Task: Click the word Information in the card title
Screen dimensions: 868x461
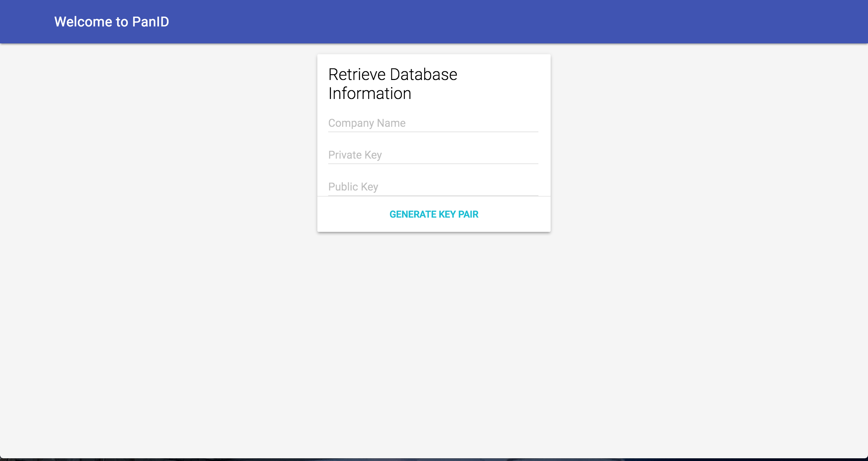Action: pyautogui.click(x=370, y=94)
